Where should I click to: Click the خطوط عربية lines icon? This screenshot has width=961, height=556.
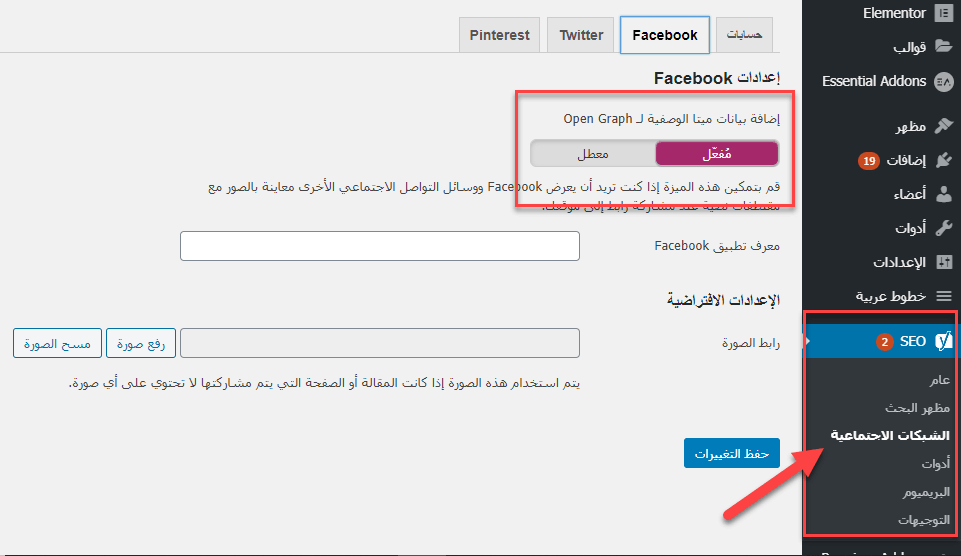(944, 297)
